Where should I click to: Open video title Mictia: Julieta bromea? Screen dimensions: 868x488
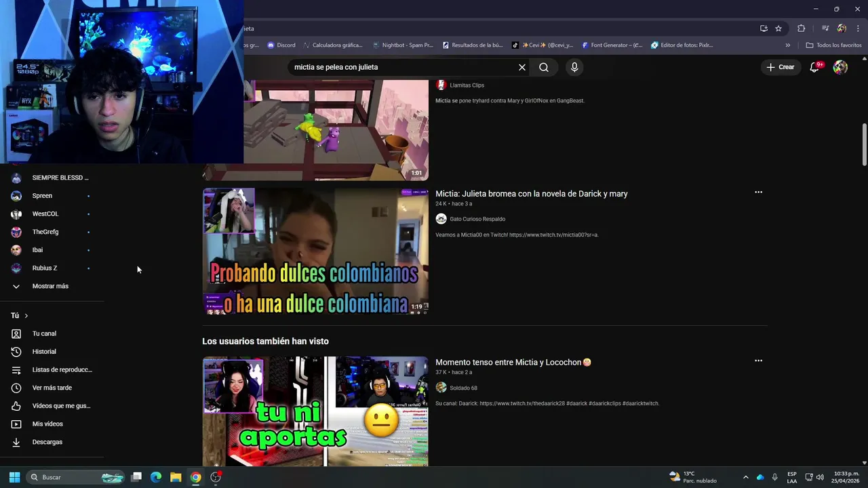tap(532, 194)
